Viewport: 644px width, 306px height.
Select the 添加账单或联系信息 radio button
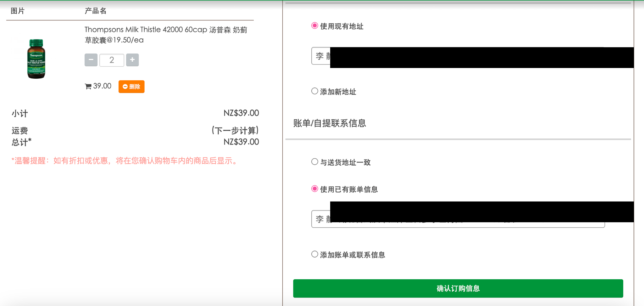click(315, 254)
